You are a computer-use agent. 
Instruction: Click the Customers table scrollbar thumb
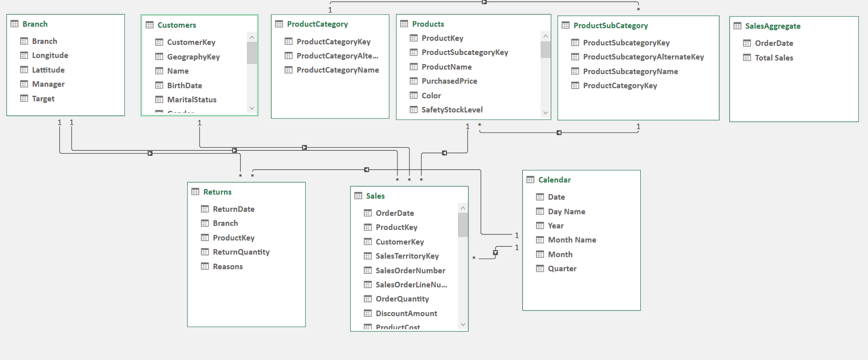click(x=252, y=53)
